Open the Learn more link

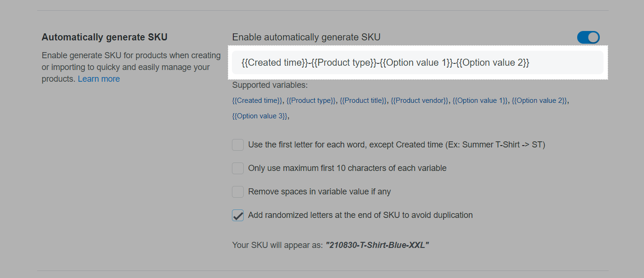point(99,79)
